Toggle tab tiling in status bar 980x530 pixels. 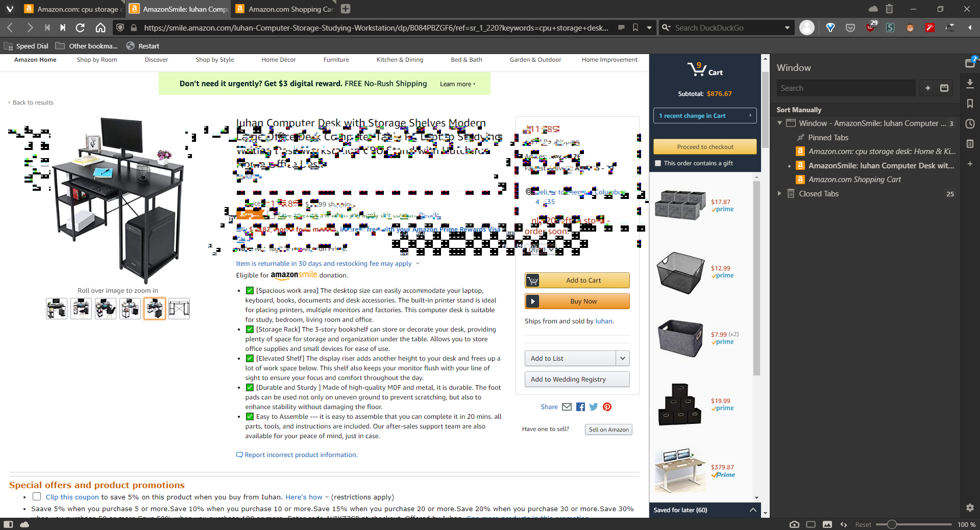click(811, 524)
